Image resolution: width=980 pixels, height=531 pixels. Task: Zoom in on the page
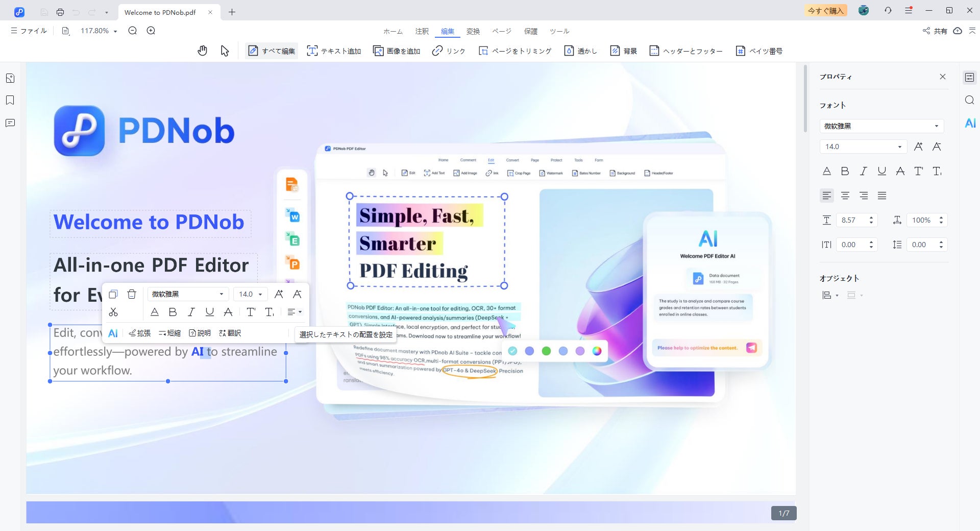151,31
